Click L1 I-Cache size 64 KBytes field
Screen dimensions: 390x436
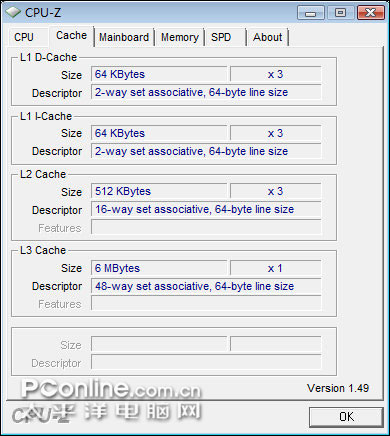pyautogui.click(x=159, y=133)
